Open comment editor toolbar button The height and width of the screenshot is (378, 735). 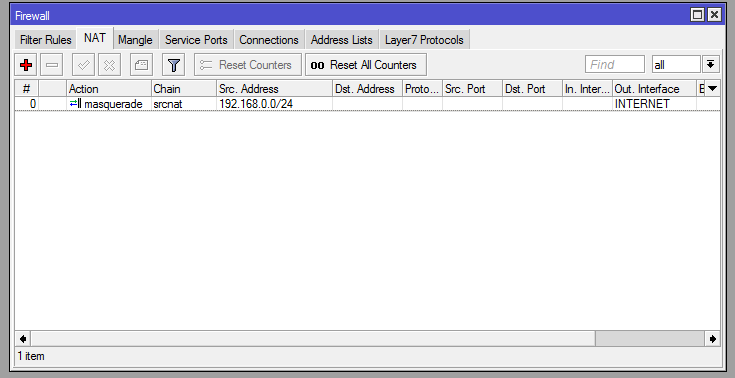pyautogui.click(x=141, y=65)
